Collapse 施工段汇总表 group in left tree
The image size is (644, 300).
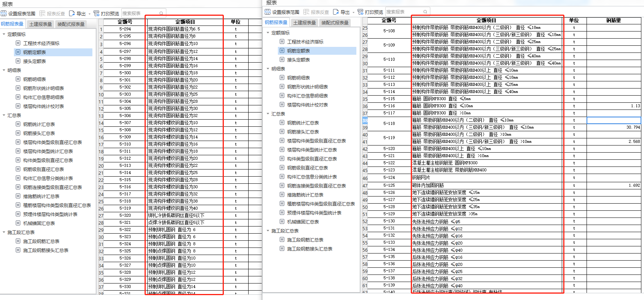[4, 232]
